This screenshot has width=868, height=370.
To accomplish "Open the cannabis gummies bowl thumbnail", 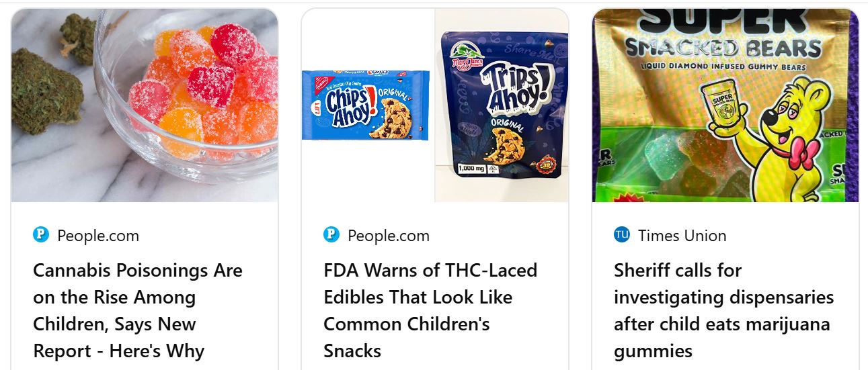I will pyautogui.click(x=145, y=105).
